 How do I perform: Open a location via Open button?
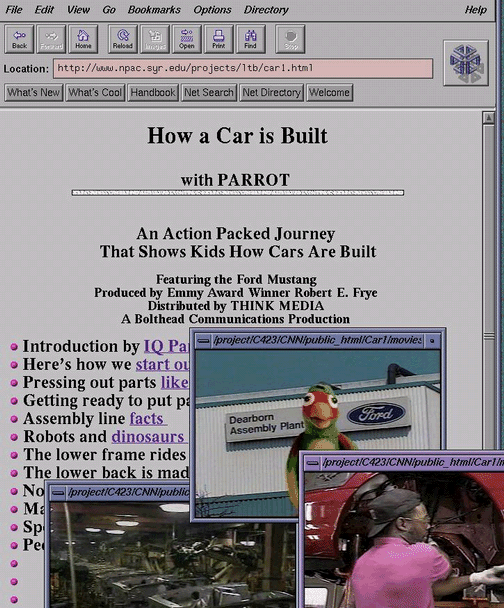[186, 39]
